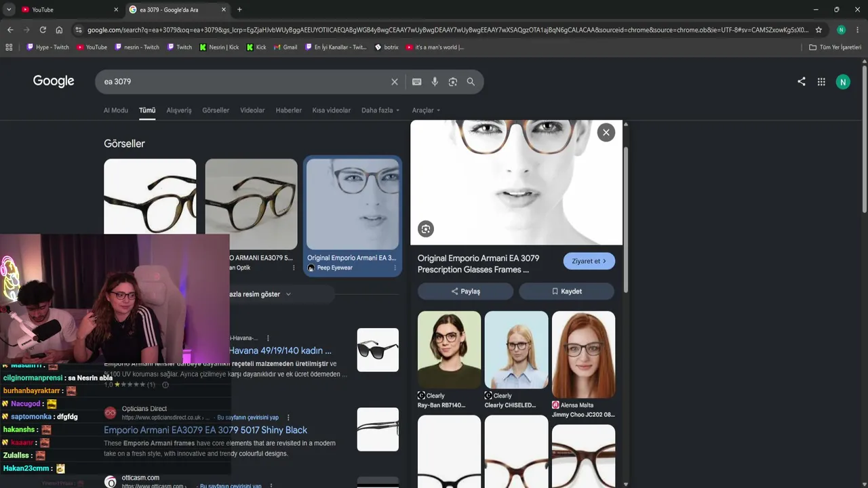
Task: Switch to the 'Haberler' tab
Action: [288, 110]
